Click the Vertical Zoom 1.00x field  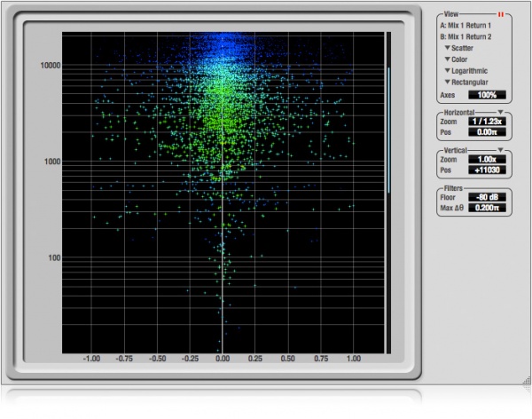pos(486,159)
